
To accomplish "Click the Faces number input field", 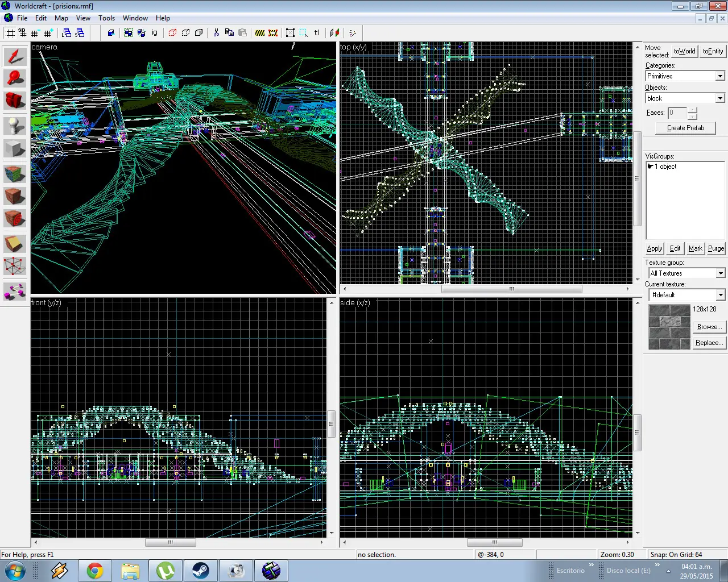I will (x=677, y=113).
